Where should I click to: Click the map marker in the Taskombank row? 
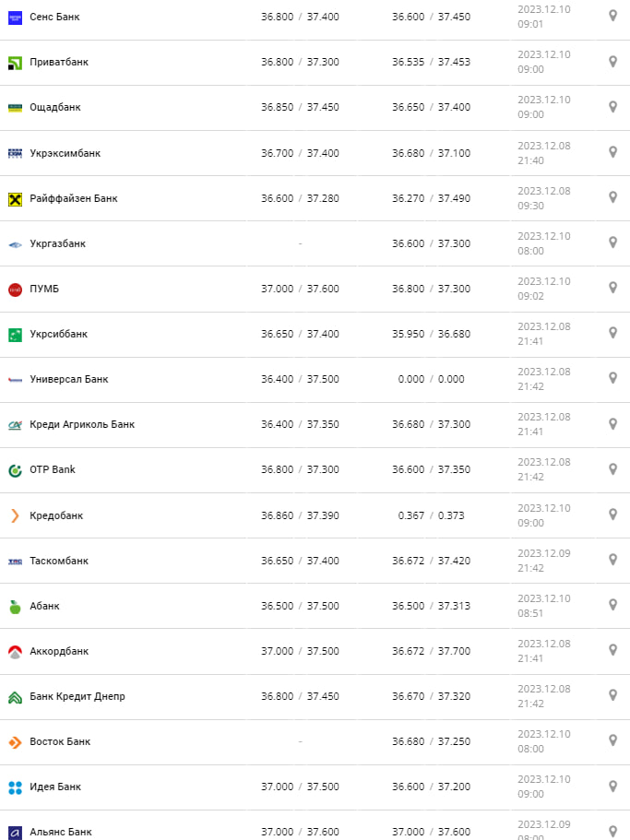(x=612, y=560)
